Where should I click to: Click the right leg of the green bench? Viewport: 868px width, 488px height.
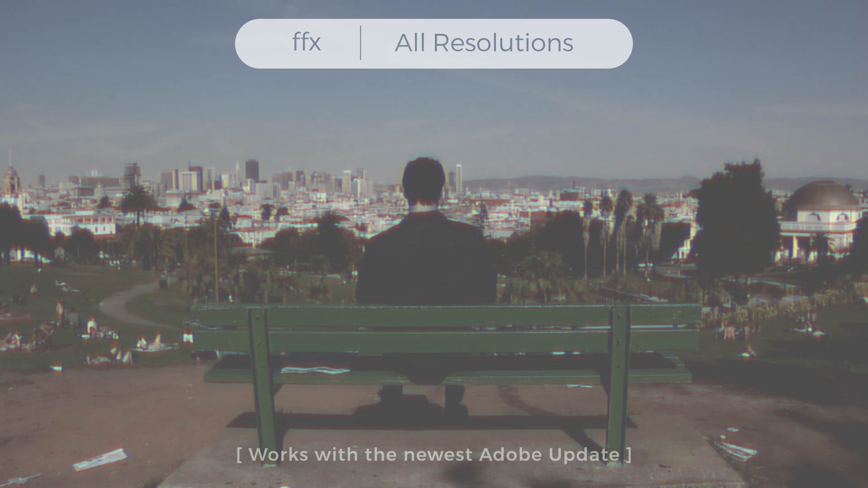[618, 383]
